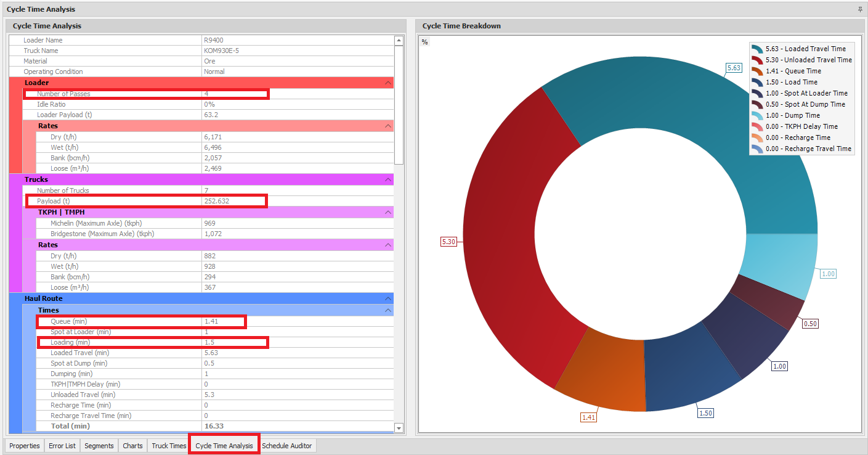Collapse the Times group chevron
Viewport: 868px width, 455px height.
[x=388, y=310]
